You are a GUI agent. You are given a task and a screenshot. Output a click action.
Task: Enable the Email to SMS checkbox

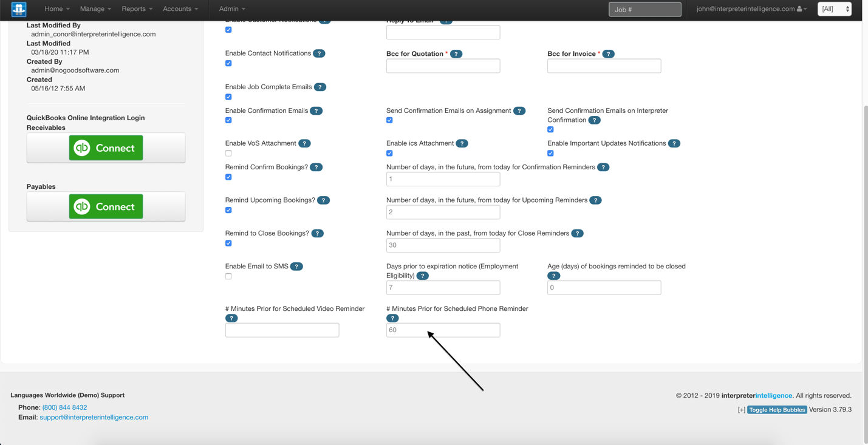pyautogui.click(x=228, y=276)
